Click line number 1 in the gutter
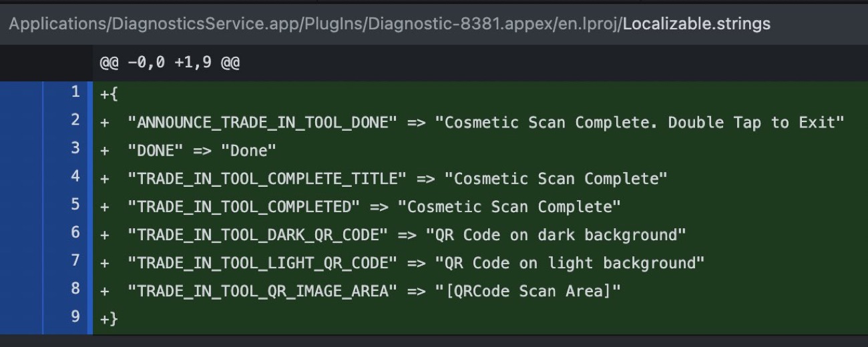The height and width of the screenshot is (347, 868). pos(75,92)
